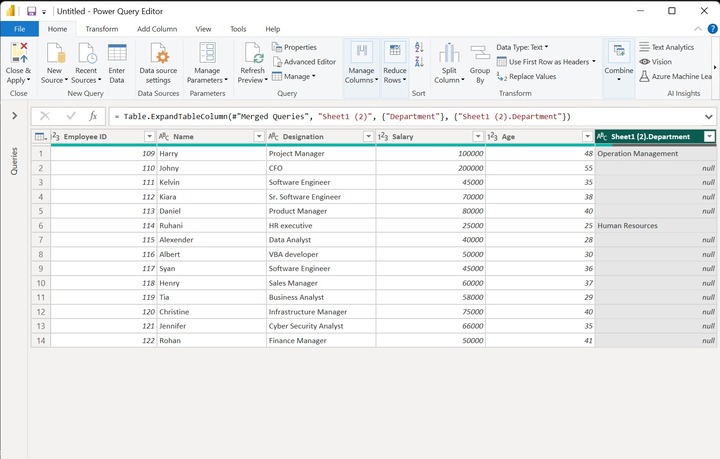Click the Close & Apply icon
This screenshot has height=459, width=720.
(x=18, y=54)
